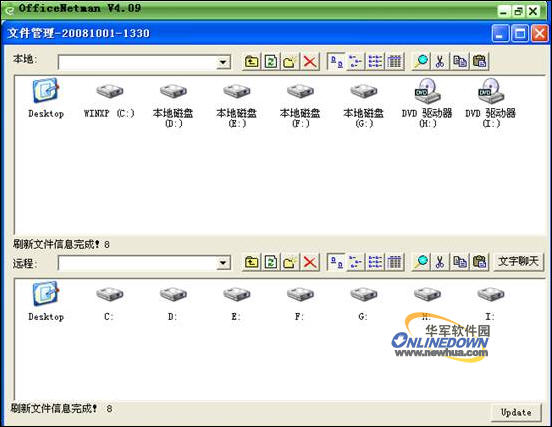Viewport: 552px width, 427px height.
Task: Copy selected local file
Action: [x=460, y=62]
